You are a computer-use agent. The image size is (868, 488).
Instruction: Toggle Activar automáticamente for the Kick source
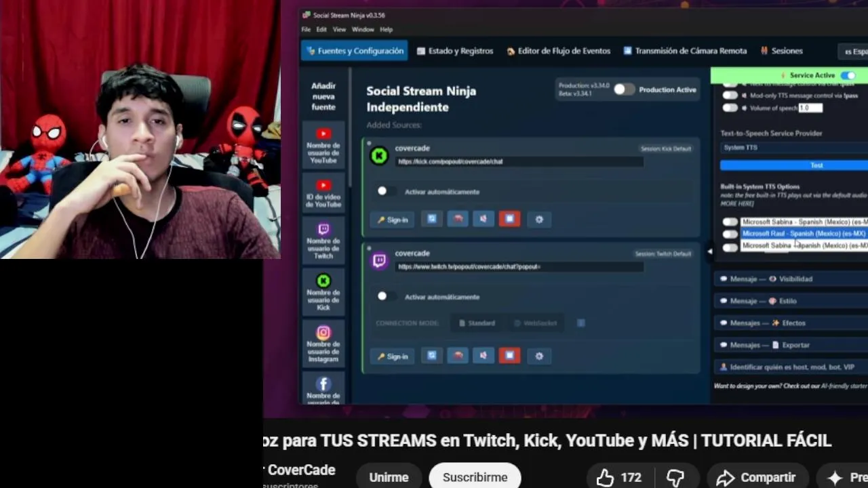click(386, 192)
